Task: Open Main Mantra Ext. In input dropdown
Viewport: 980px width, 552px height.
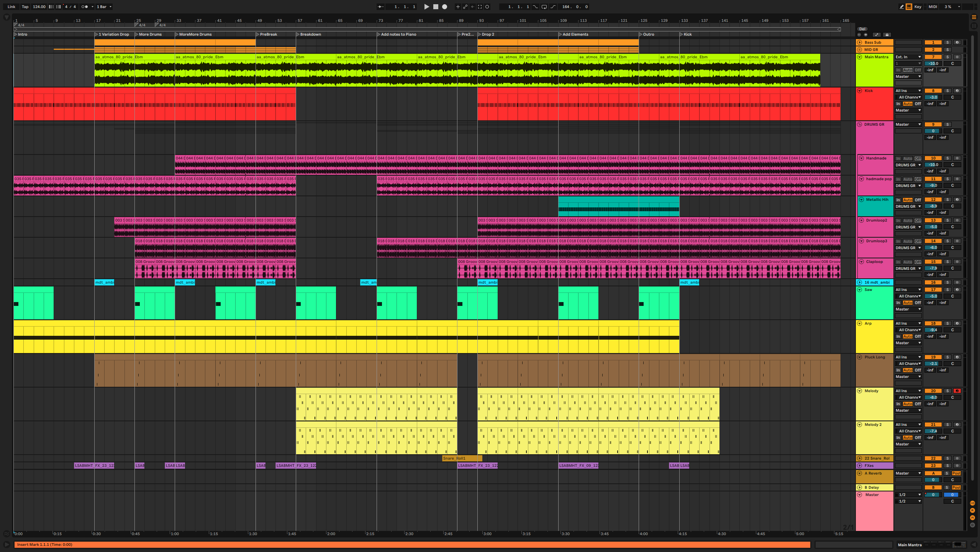Action: [908, 57]
